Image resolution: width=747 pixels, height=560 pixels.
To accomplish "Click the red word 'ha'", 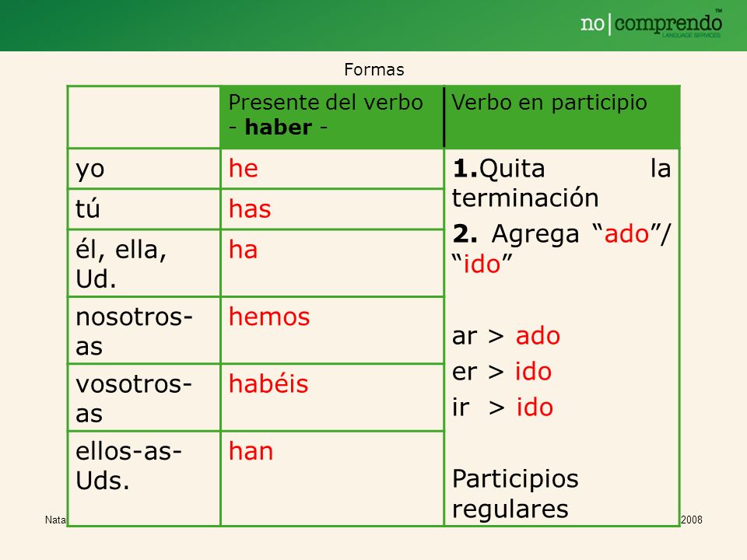I will click(x=244, y=250).
